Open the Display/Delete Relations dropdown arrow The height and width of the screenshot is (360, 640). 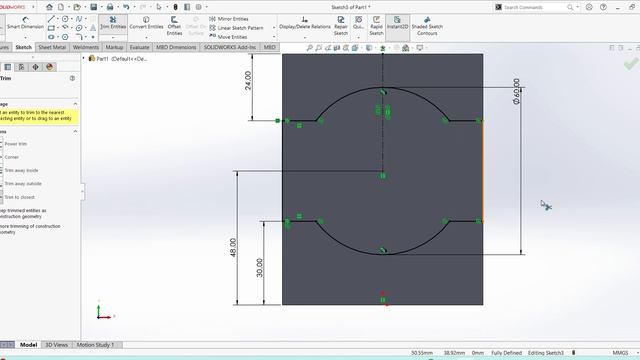304,38
